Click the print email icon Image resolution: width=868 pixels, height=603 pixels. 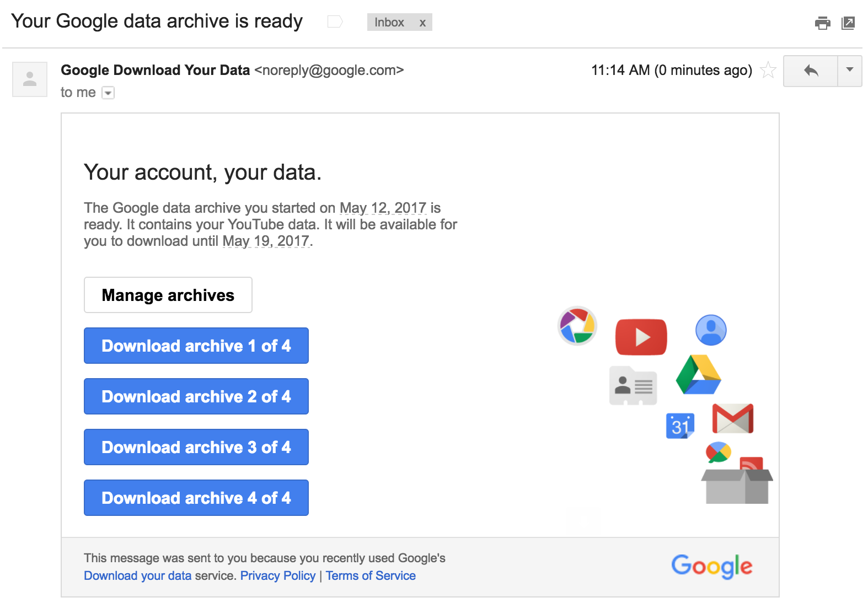822,23
